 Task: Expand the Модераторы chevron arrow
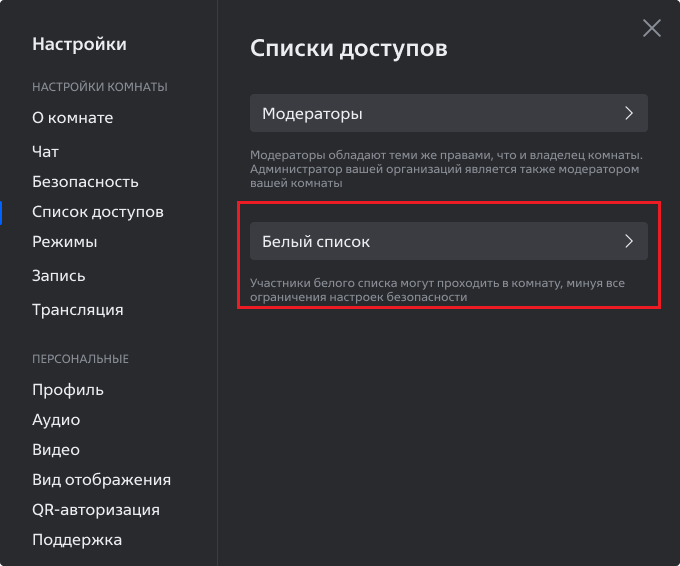point(629,113)
